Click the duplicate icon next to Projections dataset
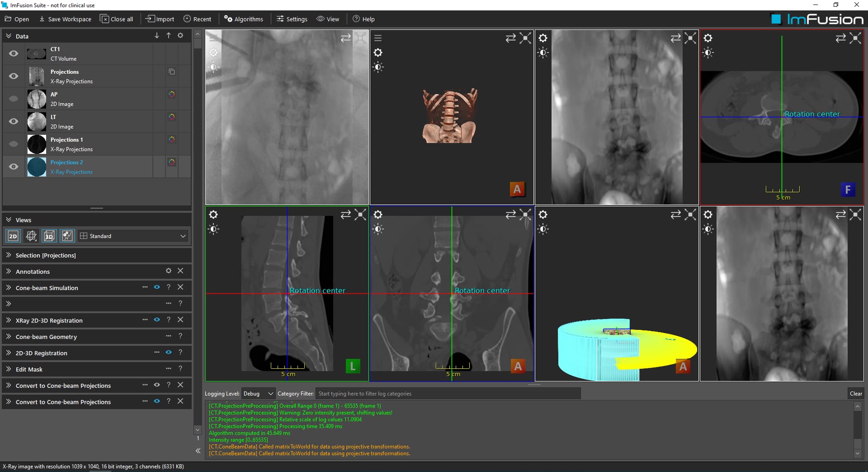The image size is (868, 472). tap(171, 72)
